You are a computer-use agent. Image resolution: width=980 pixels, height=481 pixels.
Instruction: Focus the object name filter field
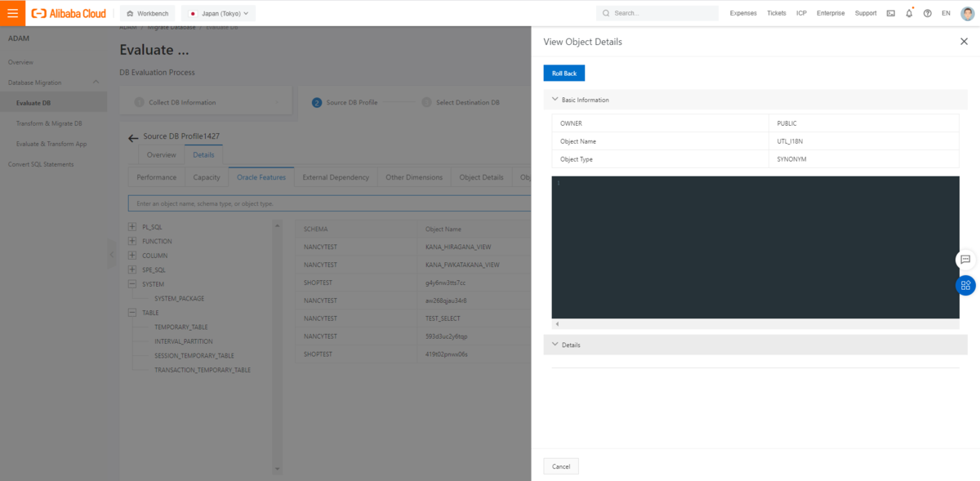pyautogui.click(x=329, y=203)
